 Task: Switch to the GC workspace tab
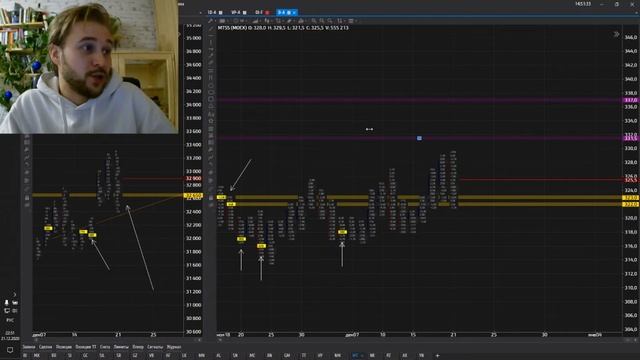[85, 356]
